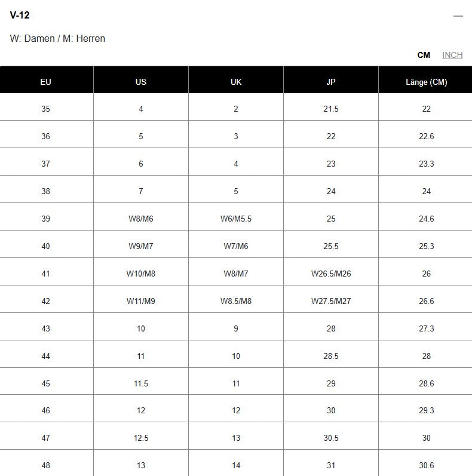This screenshot has width=472, height=476.
Task: Select the W27.5/M27 JP size cell
Action: click(331, 301)
